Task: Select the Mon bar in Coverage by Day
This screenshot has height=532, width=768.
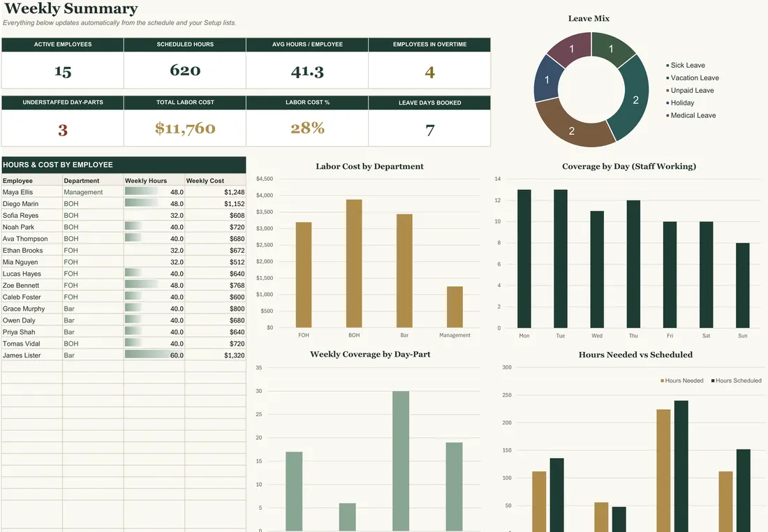Action: coord(524,258)
